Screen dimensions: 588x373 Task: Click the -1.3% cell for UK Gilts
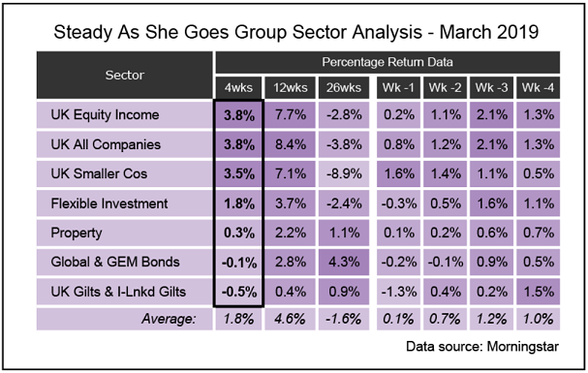pyautogui.click(x=398, y=292)
